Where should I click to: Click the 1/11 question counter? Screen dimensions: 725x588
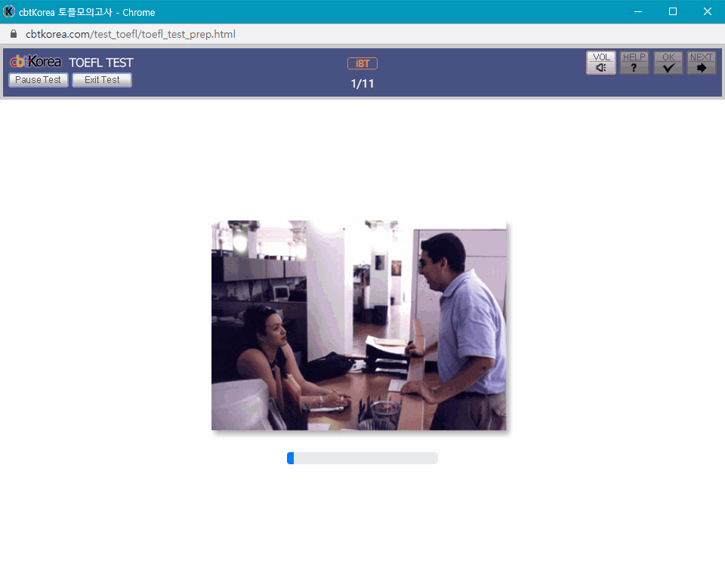(x=362, y=84)
